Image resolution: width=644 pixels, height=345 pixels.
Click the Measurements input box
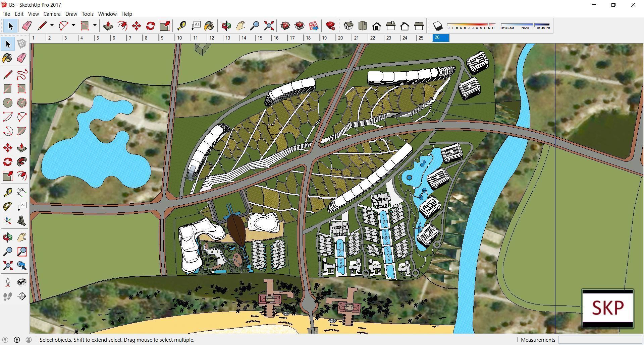tap(600, 340)
